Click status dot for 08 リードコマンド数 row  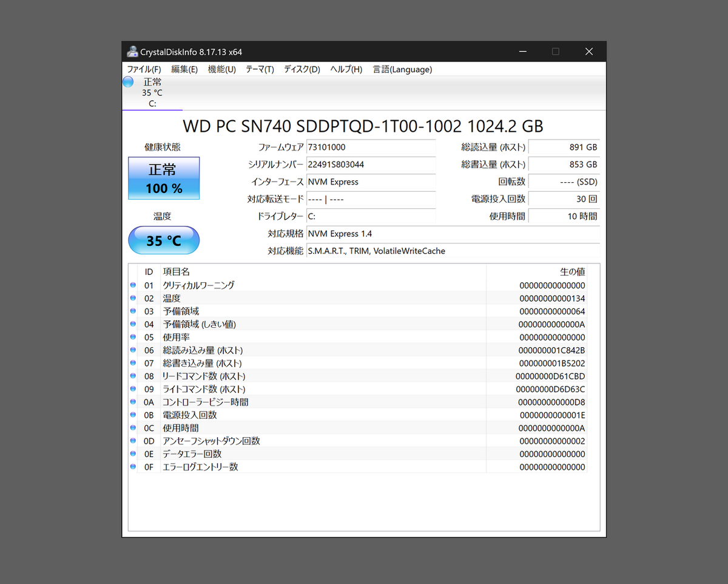pos(133,376)
